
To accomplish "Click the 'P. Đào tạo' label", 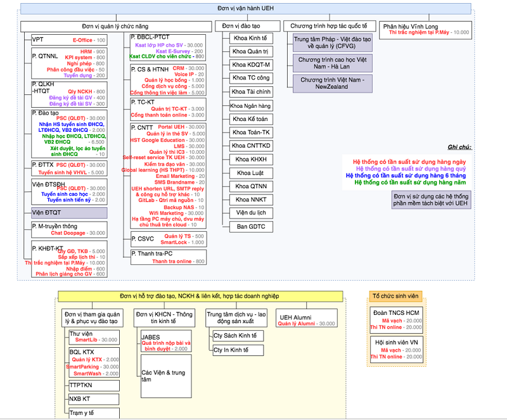I will coord(45,113).
